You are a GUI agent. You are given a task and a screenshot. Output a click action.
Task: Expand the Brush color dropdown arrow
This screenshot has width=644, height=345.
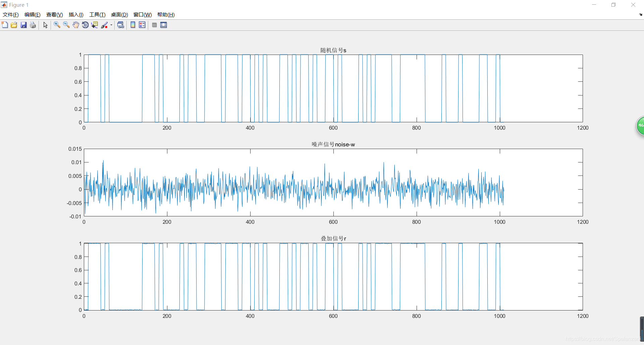[111, 25]
